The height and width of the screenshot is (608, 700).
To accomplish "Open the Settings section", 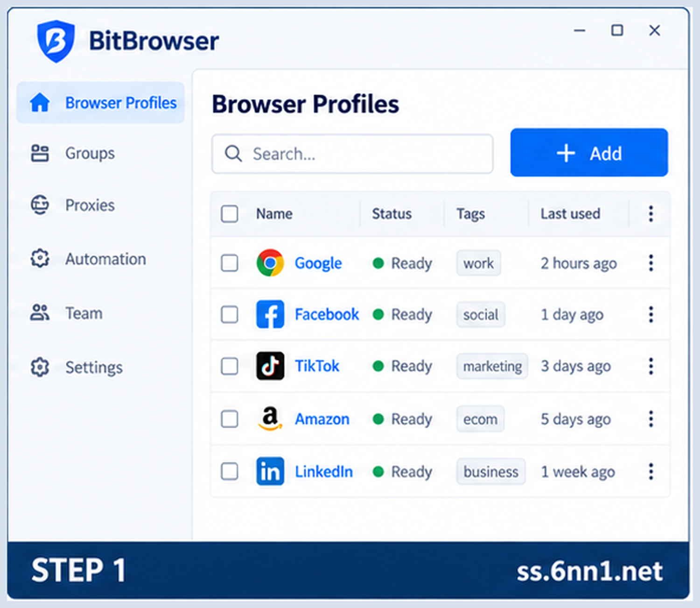I will (x=94, y=368).
